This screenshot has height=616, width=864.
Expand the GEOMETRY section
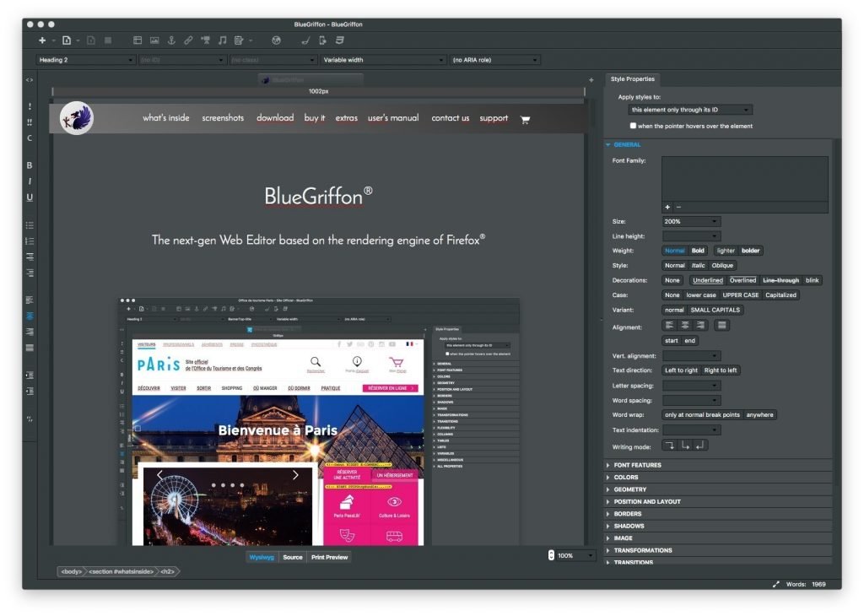click(719, 489)
